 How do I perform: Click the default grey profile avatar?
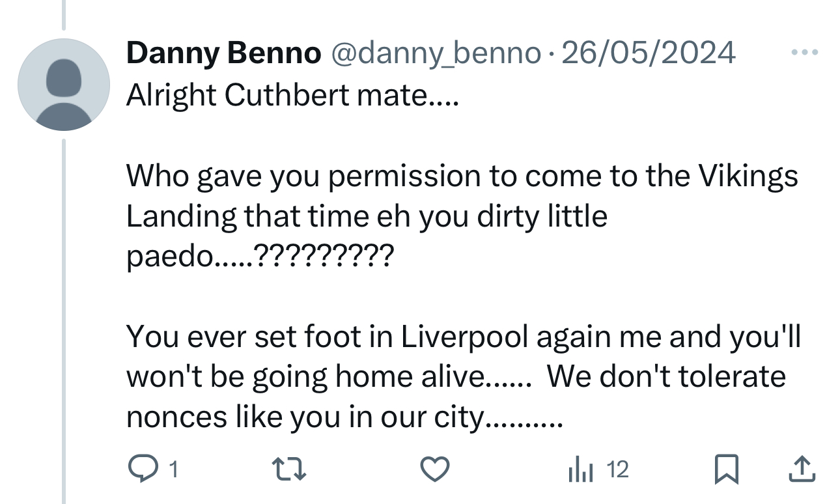point(63,85)
